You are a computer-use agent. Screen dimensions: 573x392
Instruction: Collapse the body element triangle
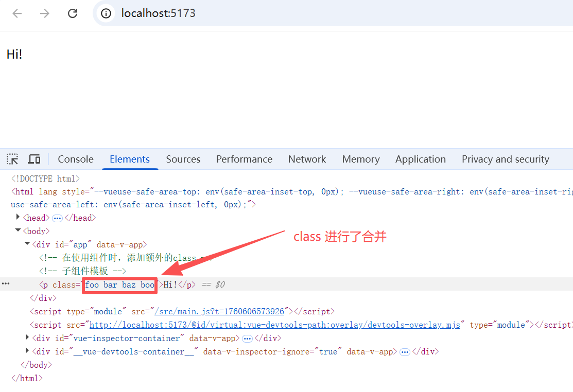[x=18, y=230]
